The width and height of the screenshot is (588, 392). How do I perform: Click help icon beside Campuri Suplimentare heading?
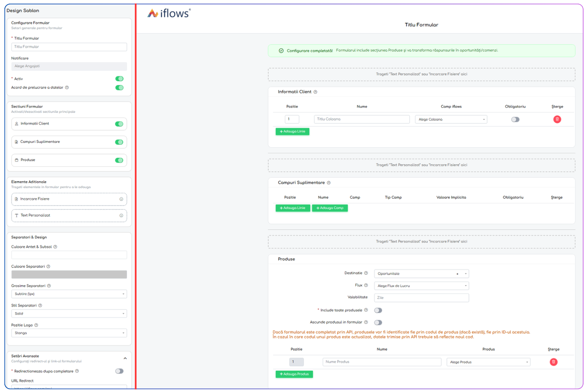click(x=329, y=183)
